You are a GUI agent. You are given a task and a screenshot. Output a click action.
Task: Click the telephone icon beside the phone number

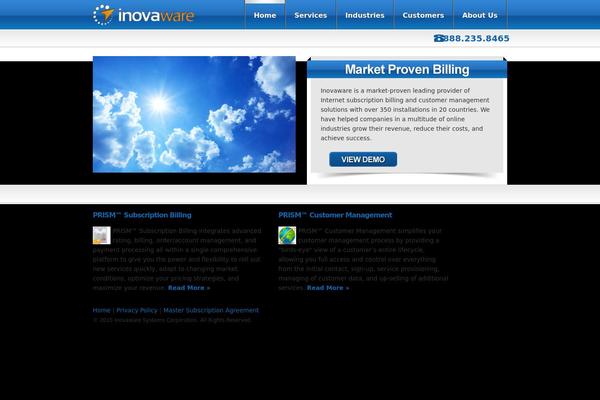tap(439, 38)
